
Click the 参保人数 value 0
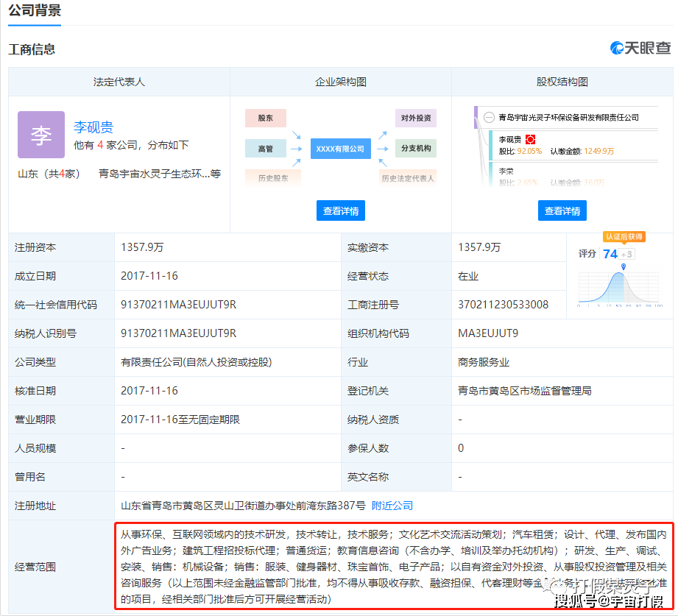point(461,448)
